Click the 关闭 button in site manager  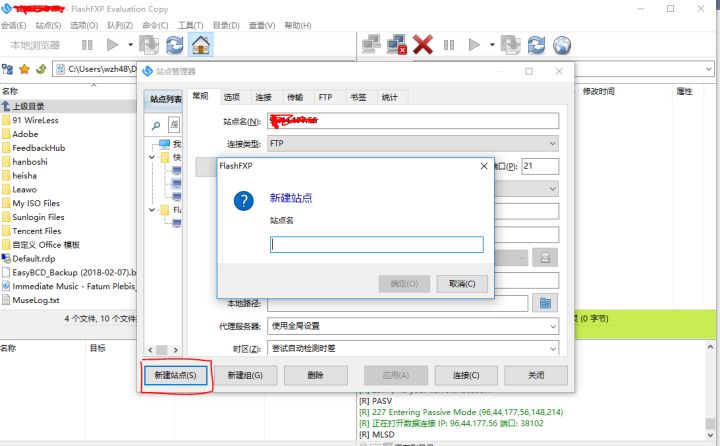pos(536,375)
